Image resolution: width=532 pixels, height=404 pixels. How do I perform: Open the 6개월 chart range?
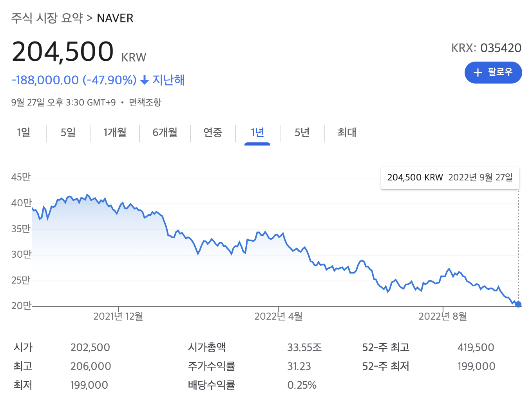(165, 133)
